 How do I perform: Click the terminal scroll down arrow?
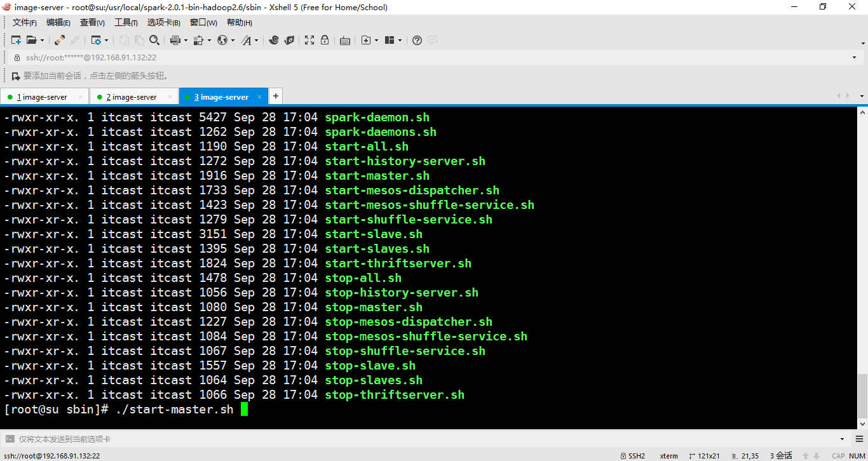[862, 424]
